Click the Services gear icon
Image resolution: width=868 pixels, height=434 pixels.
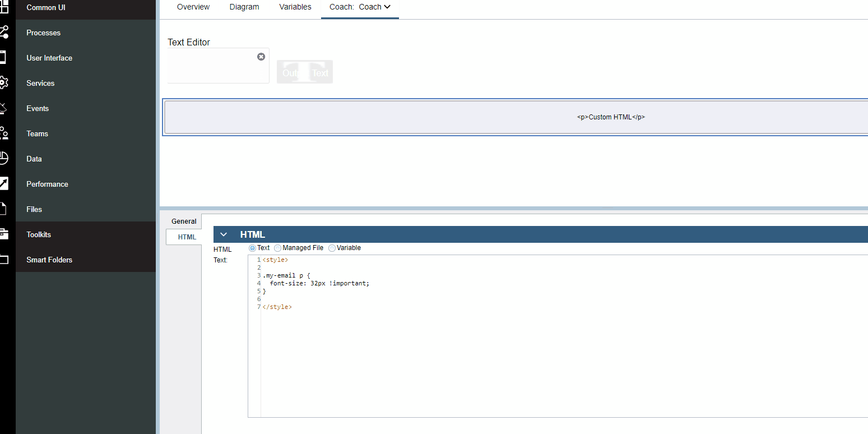[3, 83]
